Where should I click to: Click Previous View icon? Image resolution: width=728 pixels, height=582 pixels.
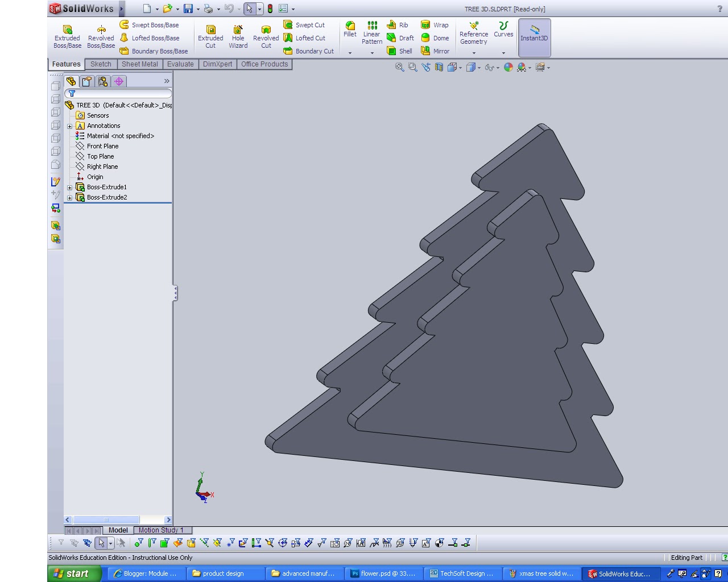coord(425,67)
